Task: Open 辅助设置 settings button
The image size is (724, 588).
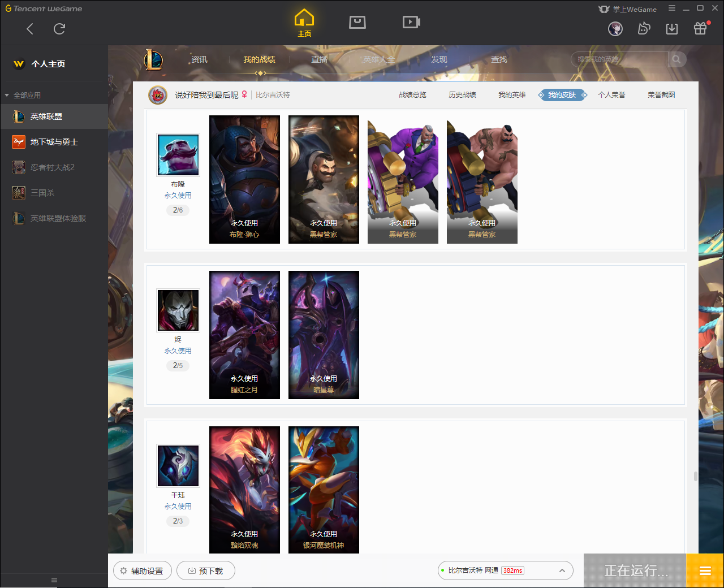Action: pos(143,571)
